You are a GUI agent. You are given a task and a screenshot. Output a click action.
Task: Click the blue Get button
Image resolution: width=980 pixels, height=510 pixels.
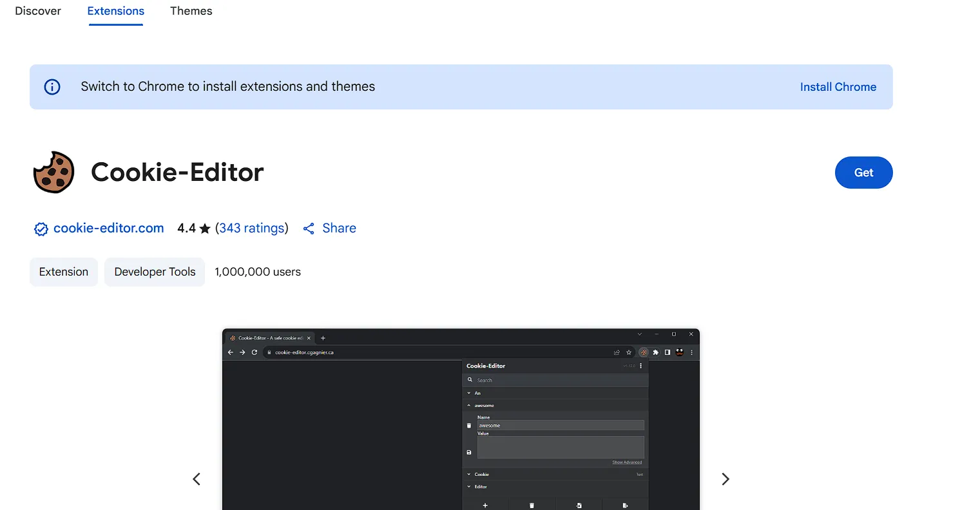point(863,173)
